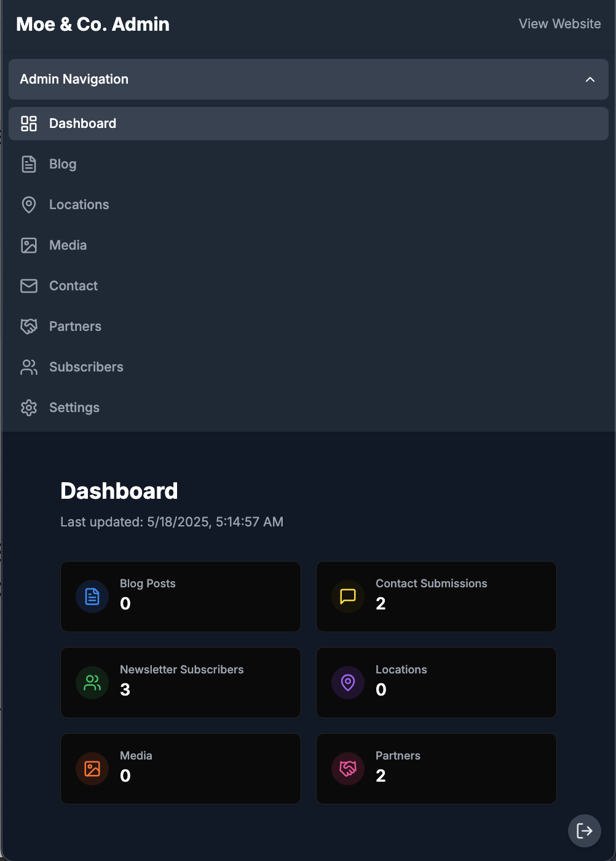Click the Contact envelope icon
Viewport: 616px width, 861px height.
29,286
